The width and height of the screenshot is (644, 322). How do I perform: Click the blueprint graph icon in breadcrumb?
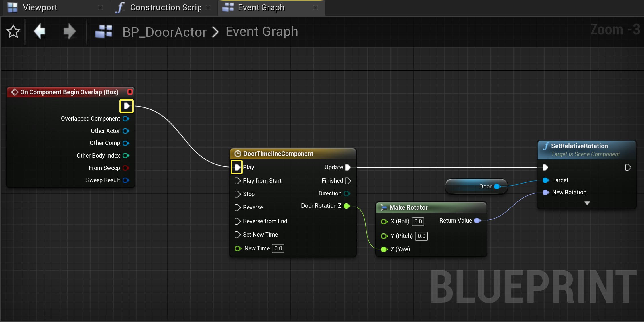click(x=104, y=31)
